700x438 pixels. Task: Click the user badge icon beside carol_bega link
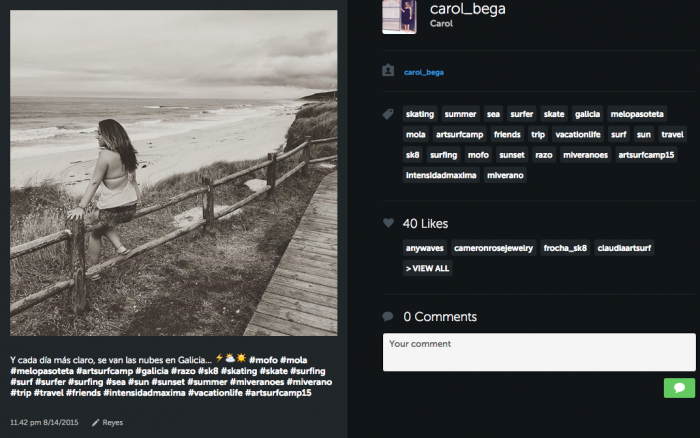pos(388,71)
